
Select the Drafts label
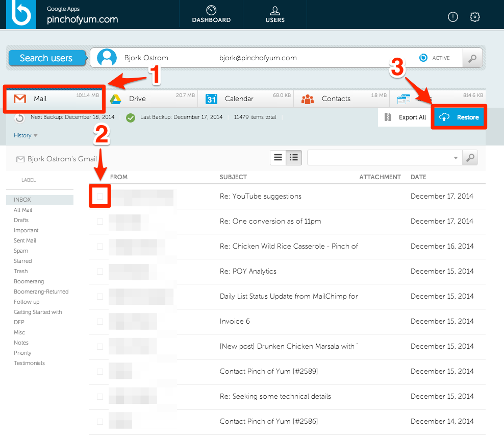21,220
